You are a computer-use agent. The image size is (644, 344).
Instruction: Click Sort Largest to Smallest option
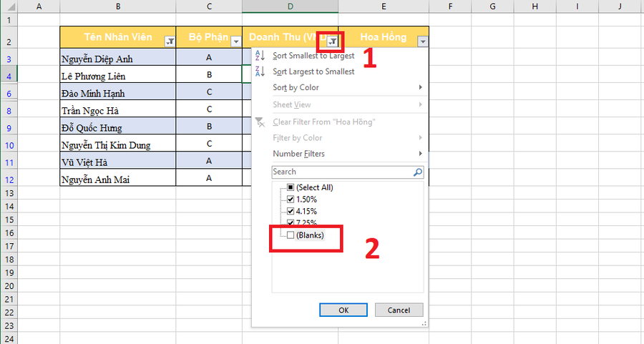click(x=313, y=72)
